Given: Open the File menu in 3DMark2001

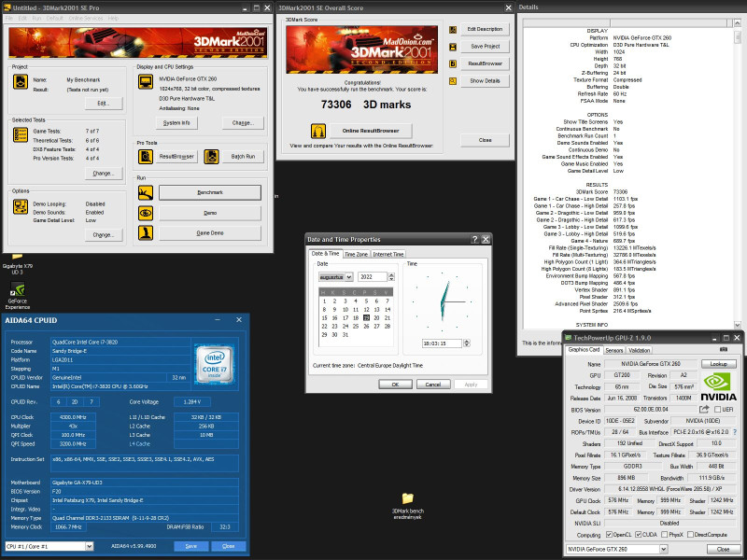Looking at the screenshot, I should click(9, 18).
